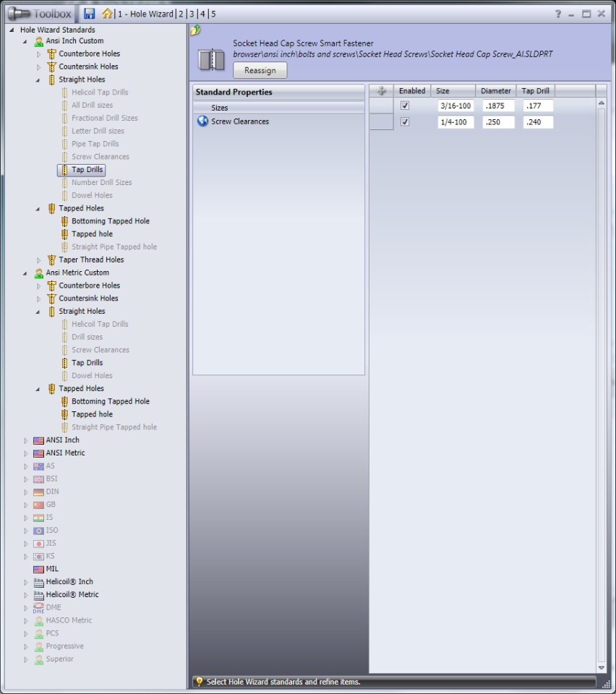
Task: Click the IS flag icon
Action: 38,518
